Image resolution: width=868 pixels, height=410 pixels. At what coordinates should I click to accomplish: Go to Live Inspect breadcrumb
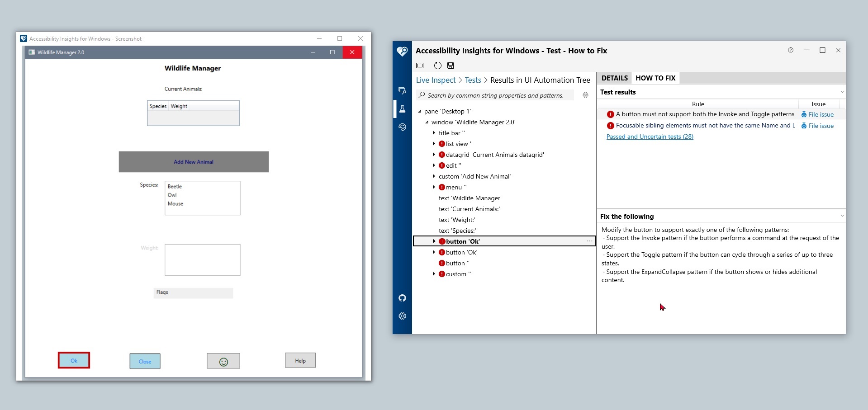click(436, 80)
